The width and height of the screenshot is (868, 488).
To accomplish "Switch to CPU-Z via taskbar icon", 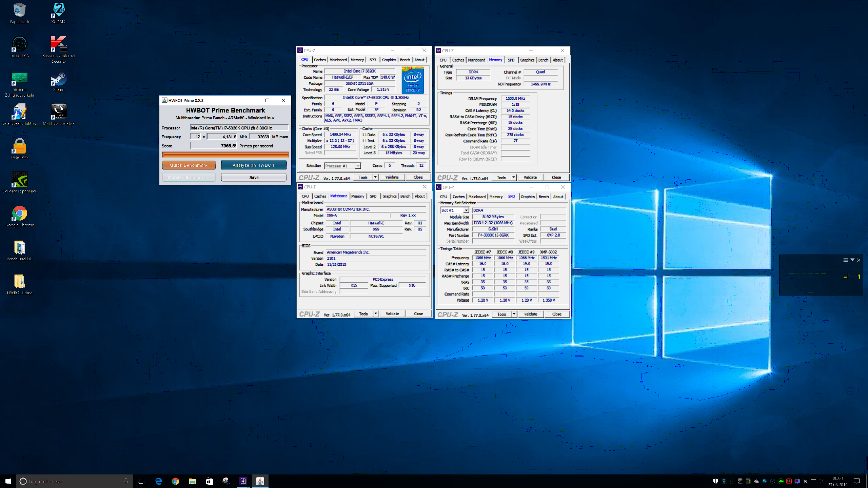I will pyautogui.click(x=243, y=481).
